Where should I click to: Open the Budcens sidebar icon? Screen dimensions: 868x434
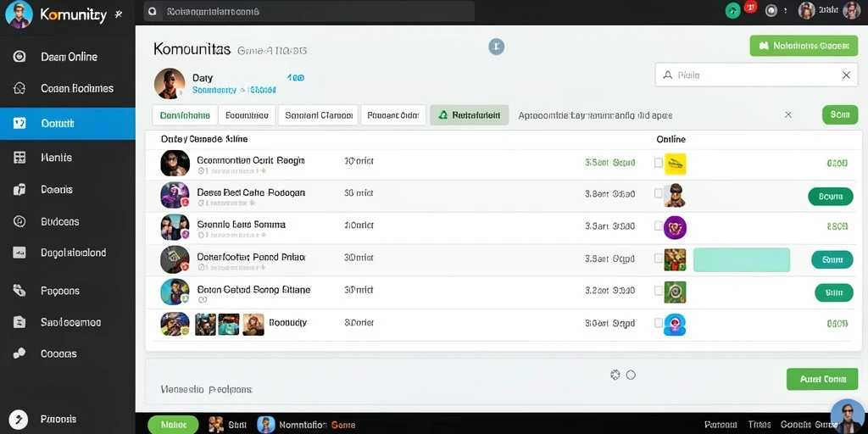click(19, 221)
